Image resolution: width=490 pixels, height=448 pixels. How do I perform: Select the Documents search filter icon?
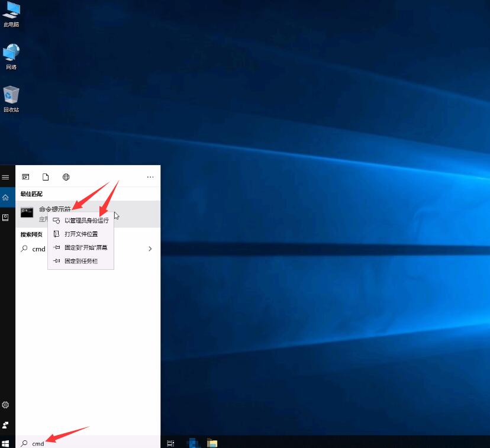tap(46, 176)
